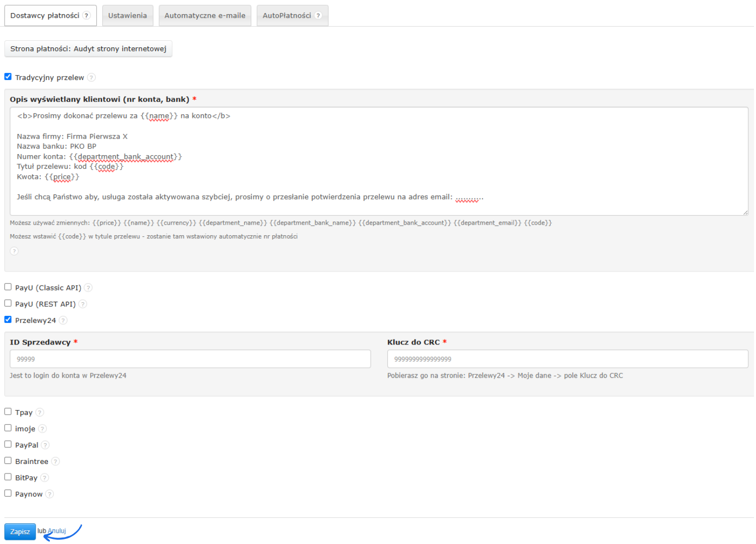The width and height of the screenshot is (756, 544).
Task: Focus the ID Sprzedawcy input field
Action: click(x=190, y=359)
